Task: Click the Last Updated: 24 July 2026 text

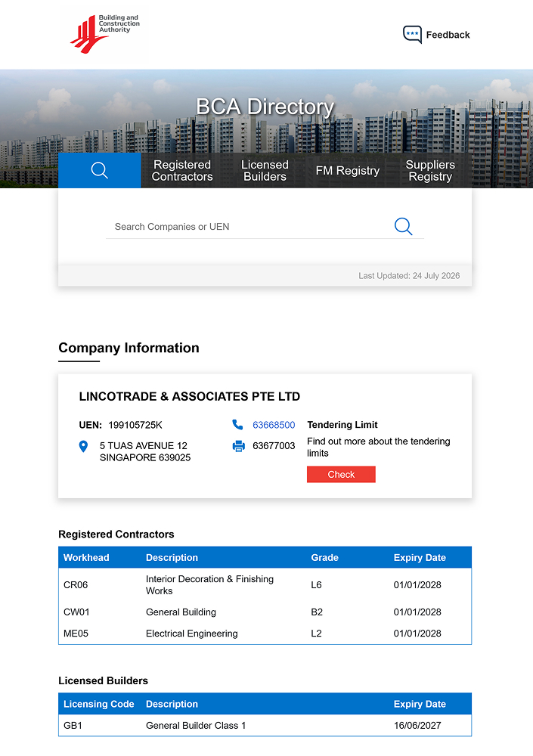Action: point(409,276)
